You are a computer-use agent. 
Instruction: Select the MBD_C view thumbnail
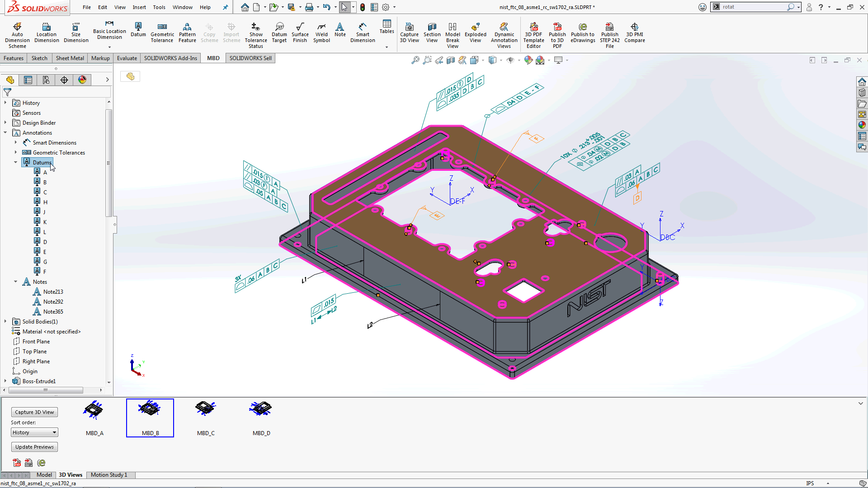click(x=206, y=417)
